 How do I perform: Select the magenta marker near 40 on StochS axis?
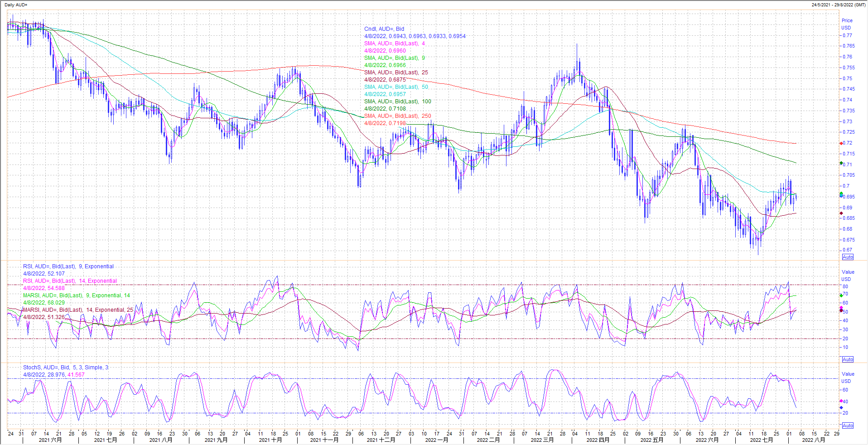[841, 401]
